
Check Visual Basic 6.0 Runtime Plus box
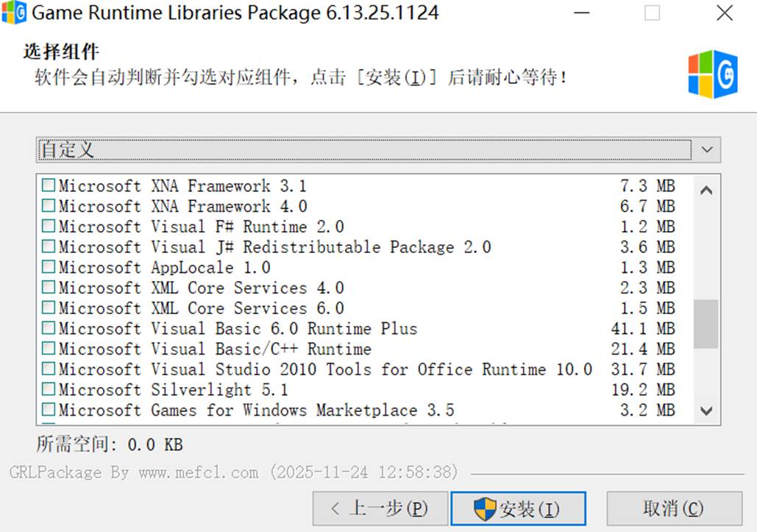click(x=49, y=327)
